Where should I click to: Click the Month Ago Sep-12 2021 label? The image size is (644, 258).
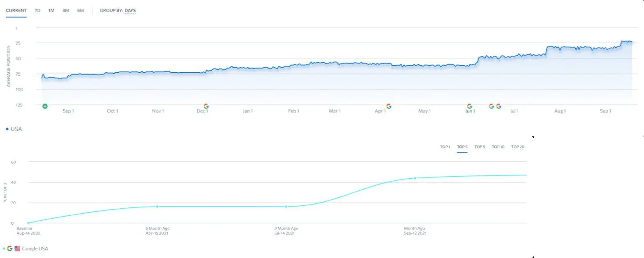point(415,230)
